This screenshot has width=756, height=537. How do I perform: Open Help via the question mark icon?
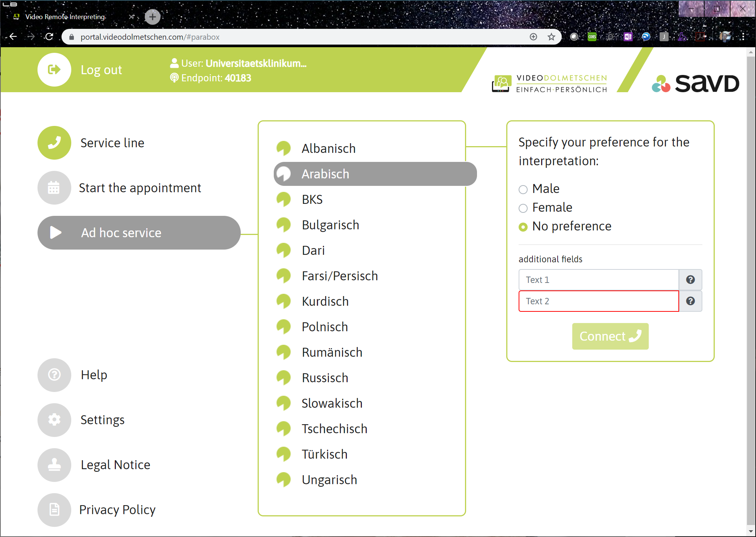click(x=54, y=375)
